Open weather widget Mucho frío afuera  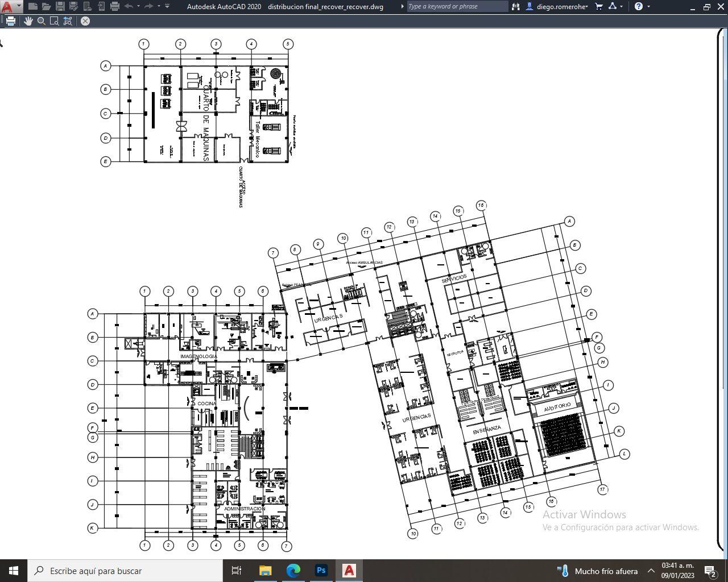598,571
